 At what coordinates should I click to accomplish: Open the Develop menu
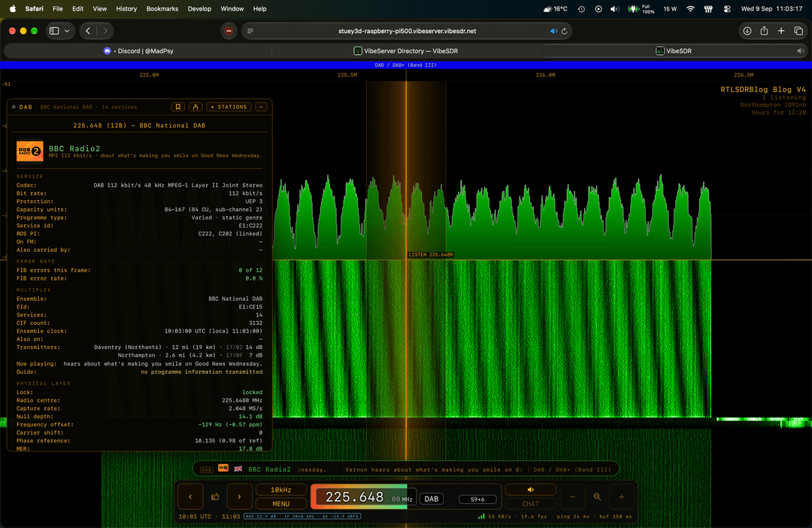[199, 9]
